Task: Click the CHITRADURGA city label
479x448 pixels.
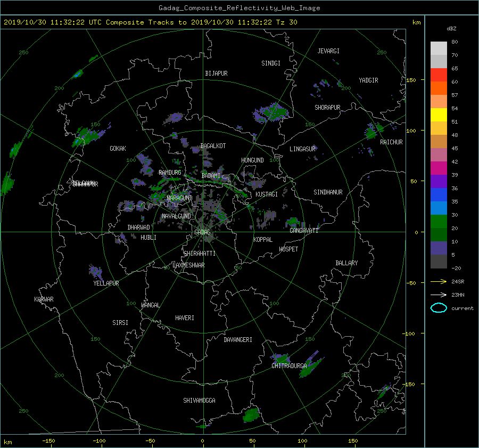Action: pyautogui.click(x=289, y=366)
